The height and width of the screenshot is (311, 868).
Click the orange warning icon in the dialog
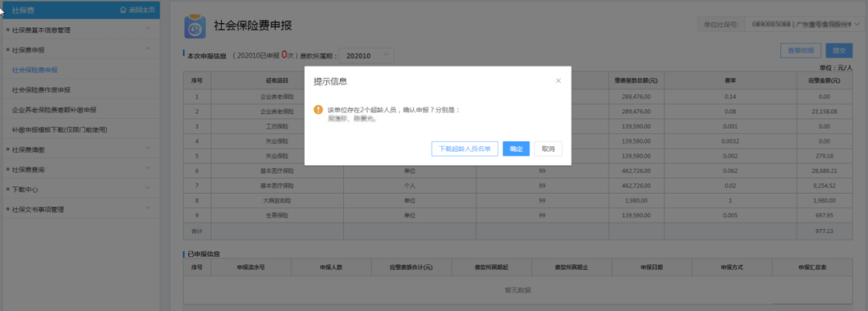pos(317,109)
